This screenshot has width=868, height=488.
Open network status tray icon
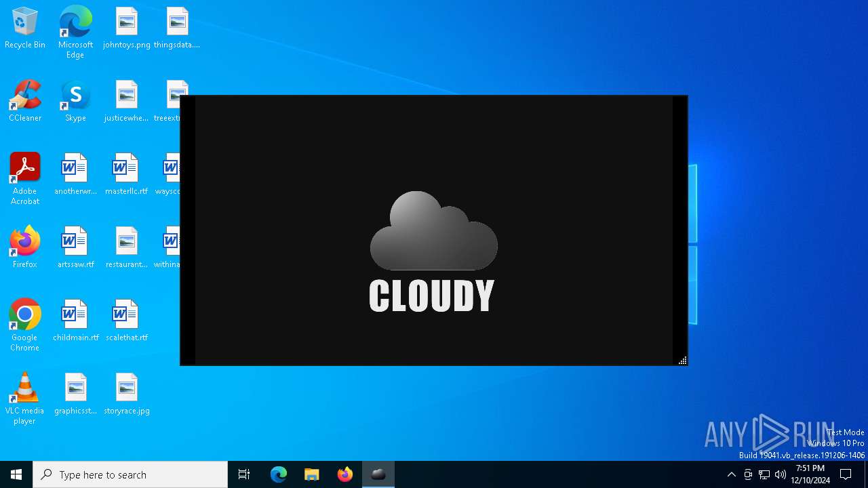[x=764, y=474]
